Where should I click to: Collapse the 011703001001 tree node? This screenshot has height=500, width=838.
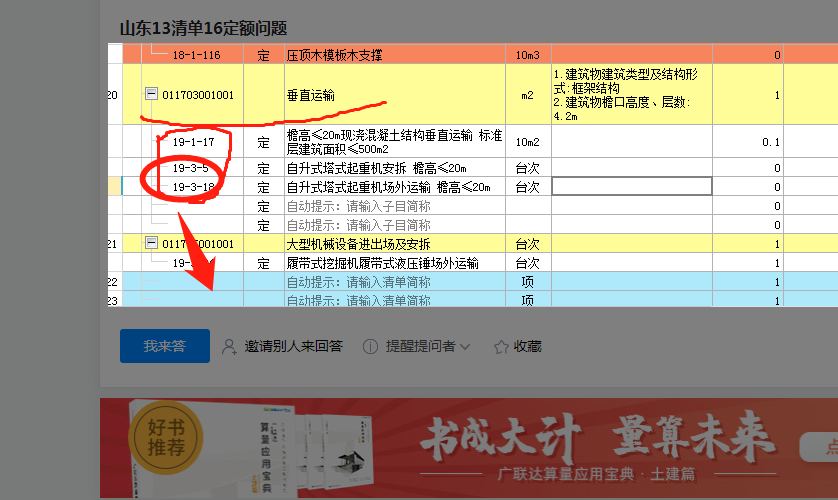point(151,94)
